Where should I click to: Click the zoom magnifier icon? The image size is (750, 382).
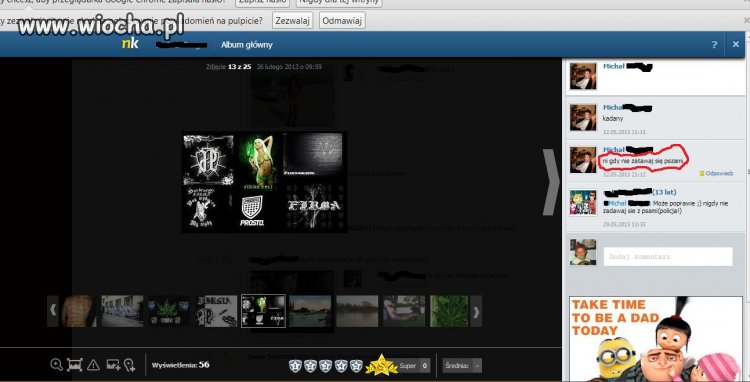click(x=56, y=365)
